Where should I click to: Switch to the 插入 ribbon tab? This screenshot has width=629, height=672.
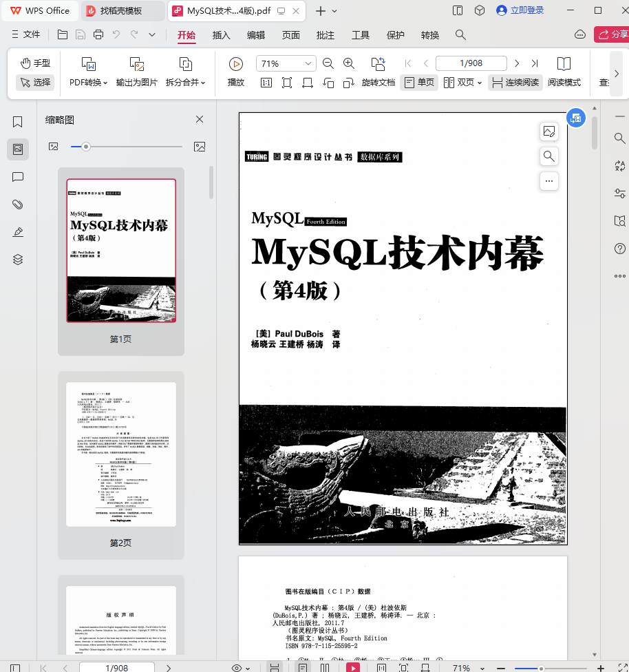tap(221, 35)
